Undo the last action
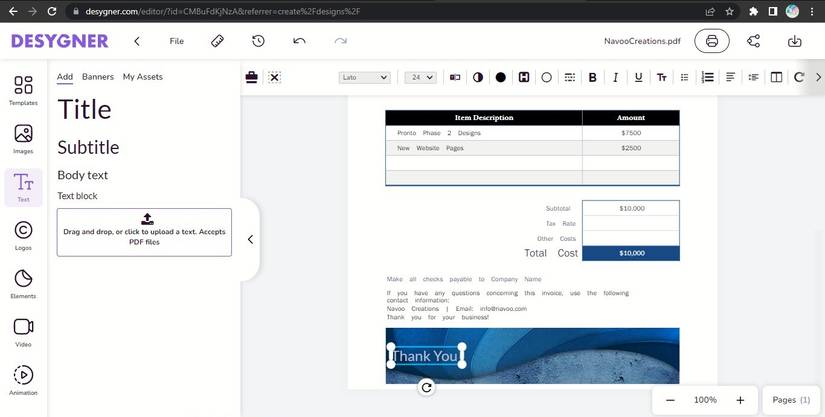 [299, 41]
